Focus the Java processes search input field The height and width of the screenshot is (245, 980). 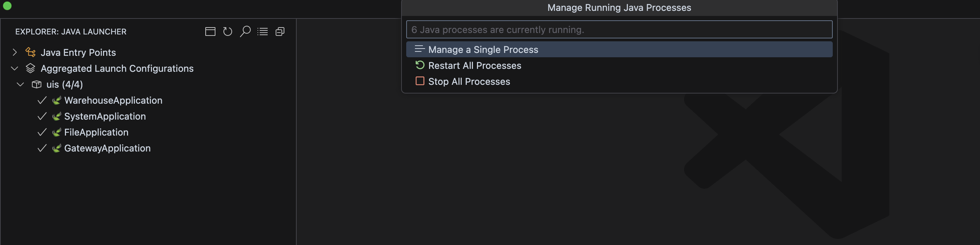pyautogui.click(x=619, y=30)
